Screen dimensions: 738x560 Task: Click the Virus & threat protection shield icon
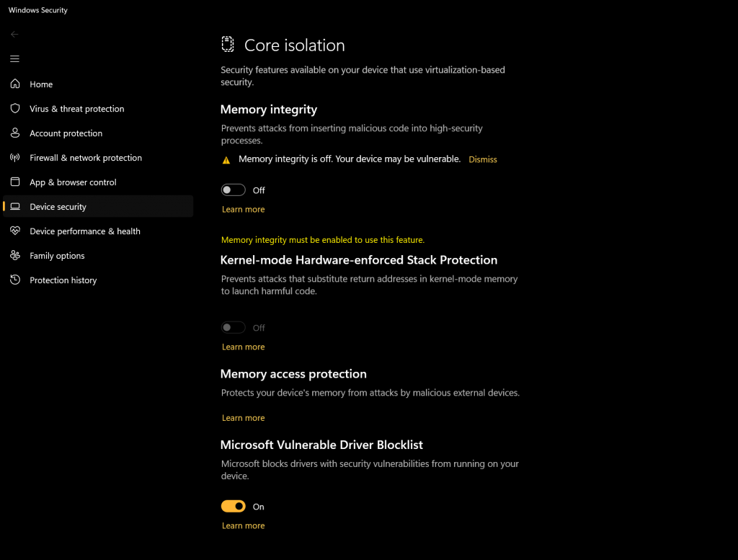pos(15,109)
